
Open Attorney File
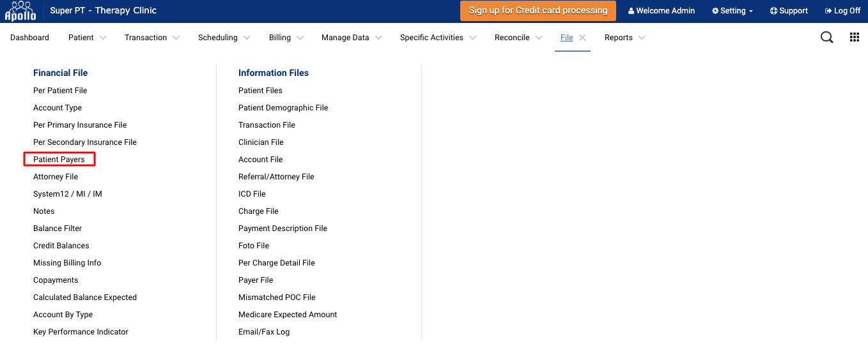click(x=56, y=177)
